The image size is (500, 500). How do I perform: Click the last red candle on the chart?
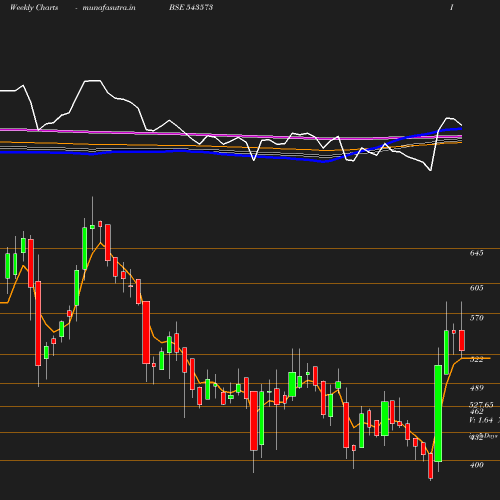pyautogui.click(x=462, y=340)
